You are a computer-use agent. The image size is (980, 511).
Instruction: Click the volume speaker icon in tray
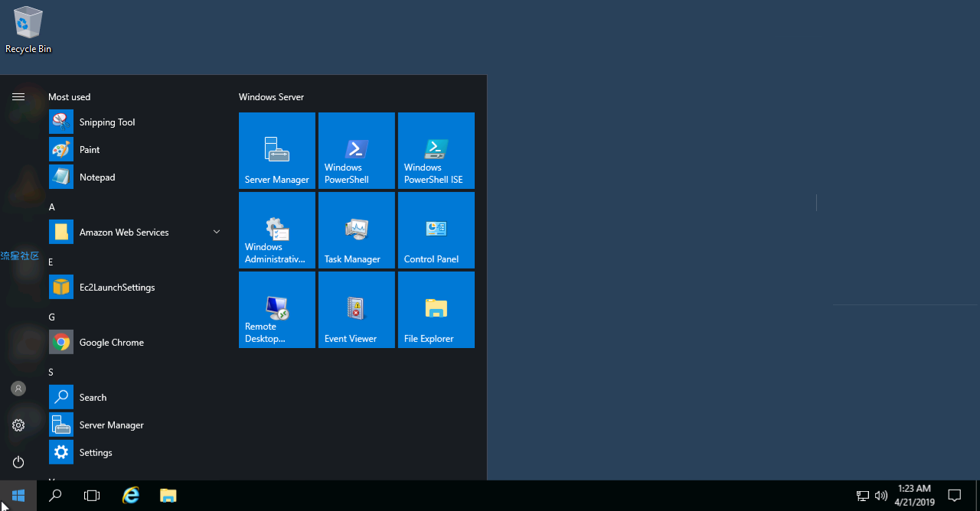coord(881,496)
